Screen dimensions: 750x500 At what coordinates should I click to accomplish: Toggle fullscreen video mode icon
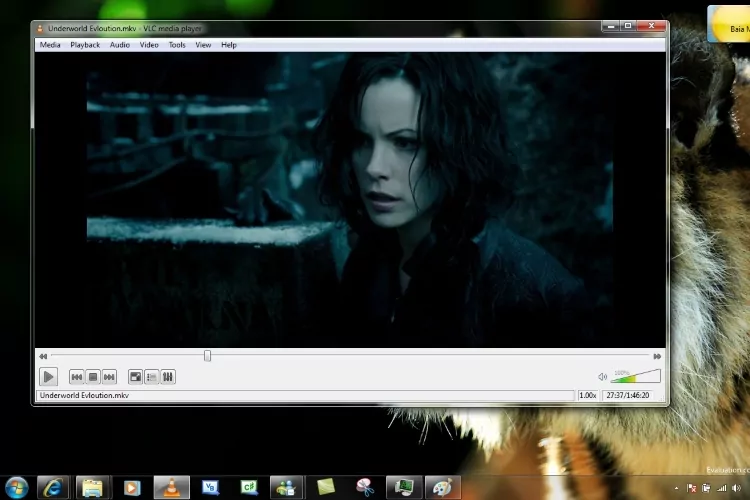coord(135,377)
